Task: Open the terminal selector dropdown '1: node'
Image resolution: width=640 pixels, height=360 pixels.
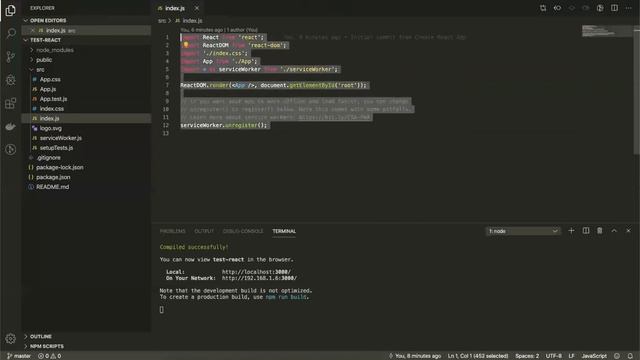Action: pyautogui.click(x=523, y=231)
